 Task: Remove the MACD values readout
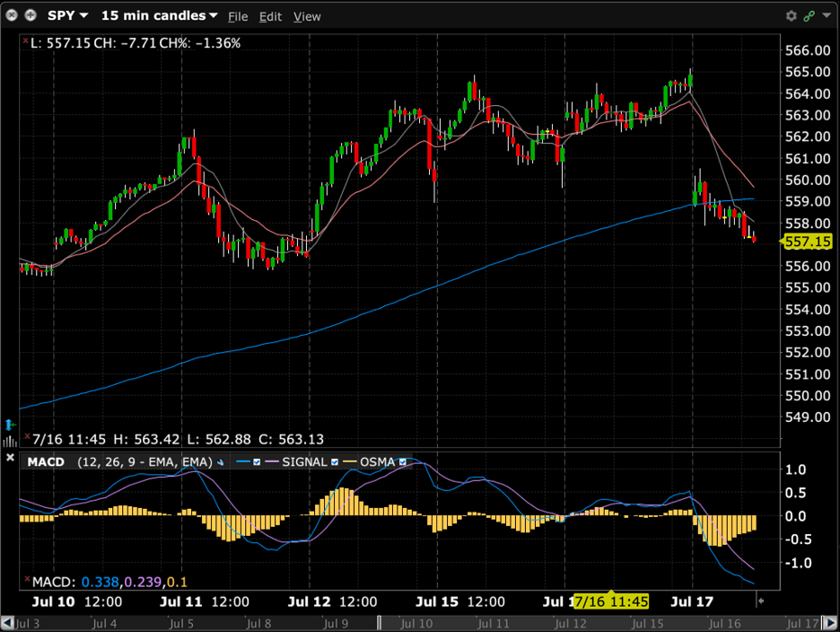click(x=27, y=579)
